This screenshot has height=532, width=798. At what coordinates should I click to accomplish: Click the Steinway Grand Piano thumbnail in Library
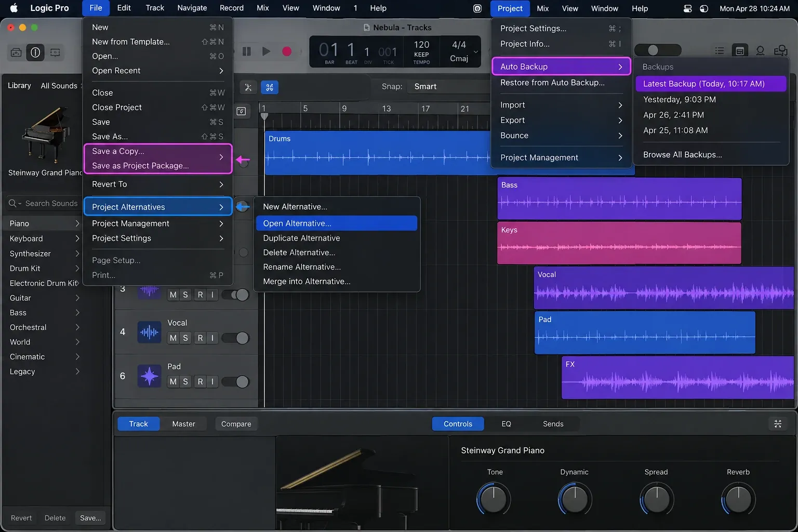pos(46,136)
